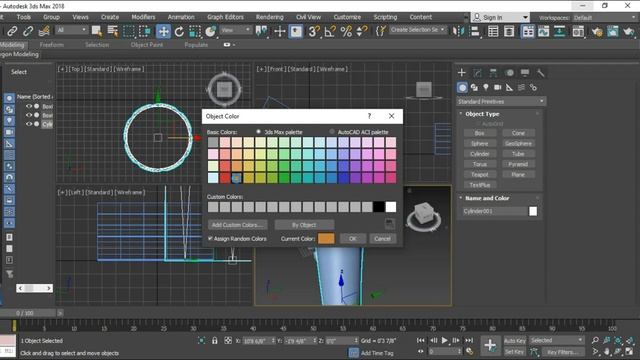Open the reference coordinate View dropdown
This screenshot has height=360, width=640.
click(236, 30)
